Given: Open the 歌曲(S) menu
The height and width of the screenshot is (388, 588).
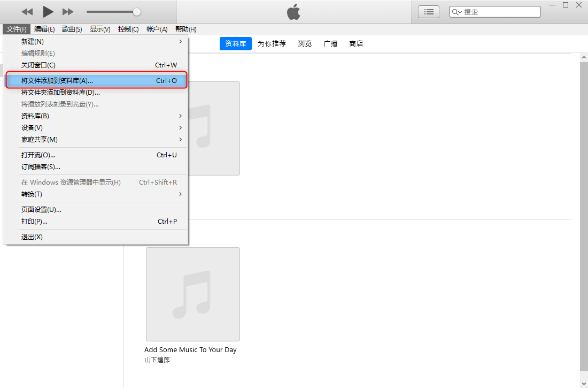Looking at the screenshot, I should pos(72,29).
